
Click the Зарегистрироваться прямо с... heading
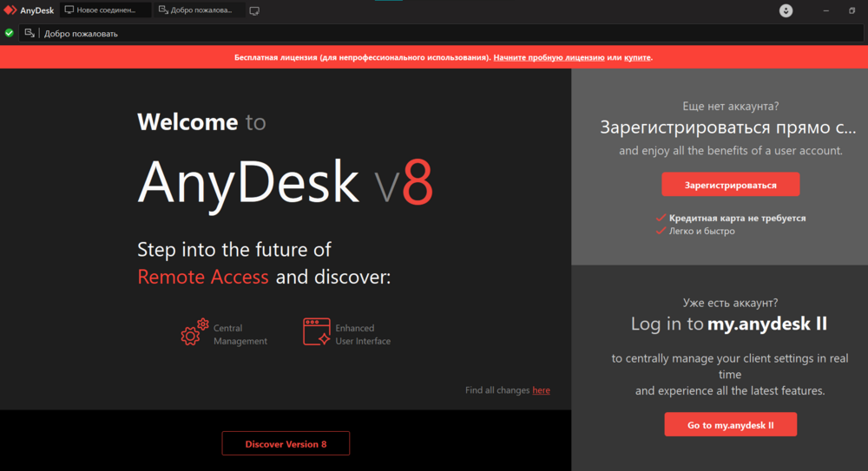tap(728, 128)
